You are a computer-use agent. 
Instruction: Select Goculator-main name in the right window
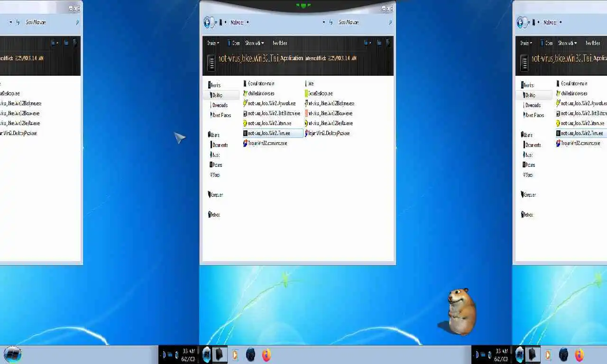[574, 83]
